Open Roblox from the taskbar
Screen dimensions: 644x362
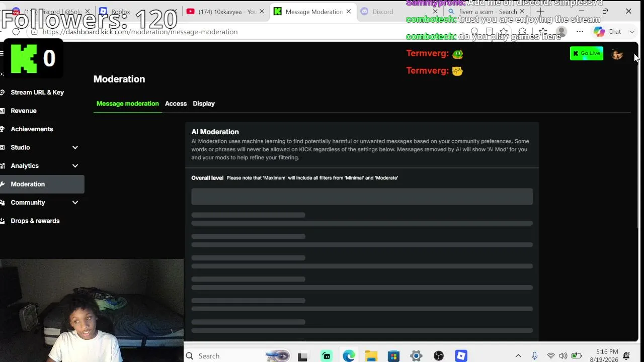point(461,356)
